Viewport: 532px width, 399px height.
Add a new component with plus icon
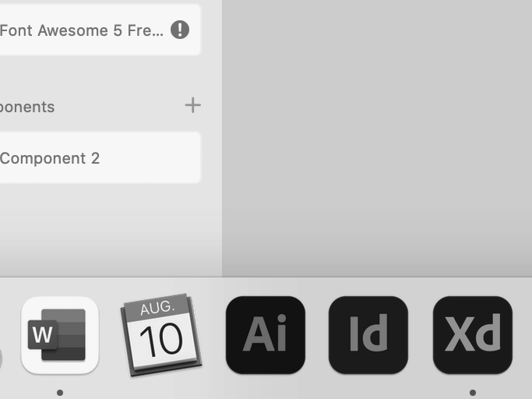(x=192, y=105)
